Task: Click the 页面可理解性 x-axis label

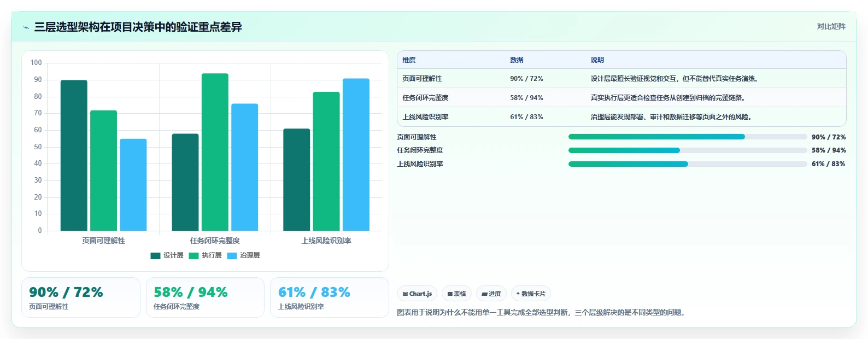Action: (103, 241)
